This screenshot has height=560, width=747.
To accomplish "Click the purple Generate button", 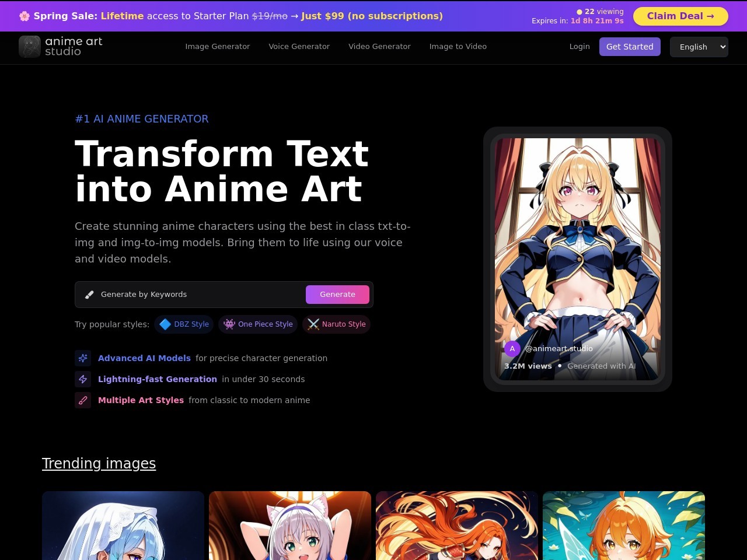I will pyautogui.click(x=337, y=295).
